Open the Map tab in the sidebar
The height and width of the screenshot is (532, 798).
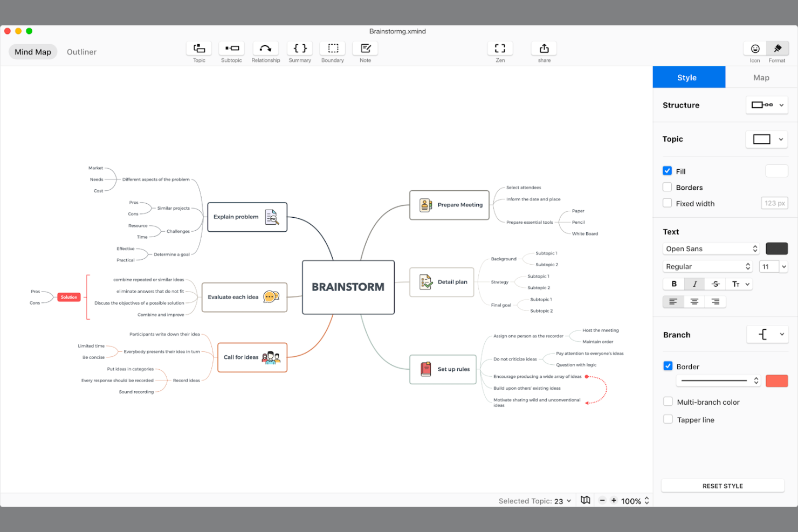pos(761,77)
